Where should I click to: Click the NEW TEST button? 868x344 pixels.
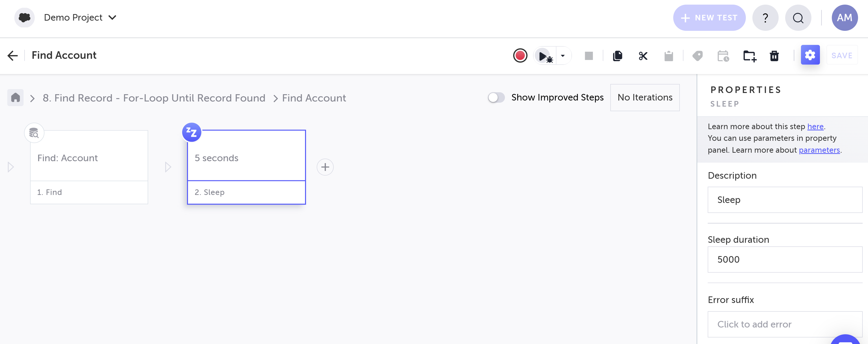[709, 18]
